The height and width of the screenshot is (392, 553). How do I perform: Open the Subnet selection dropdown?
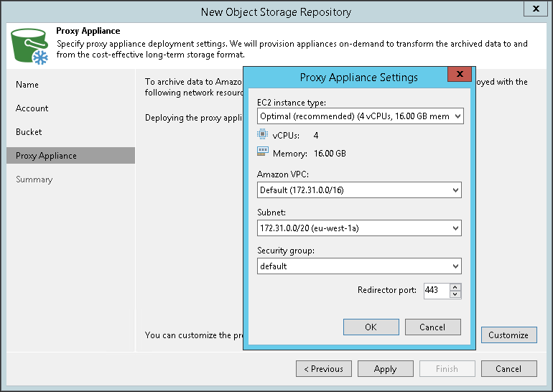click(359, 228)
